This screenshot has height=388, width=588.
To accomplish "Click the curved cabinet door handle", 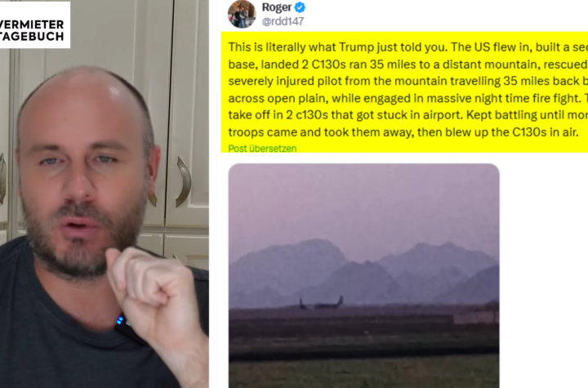I will [184, 181].
